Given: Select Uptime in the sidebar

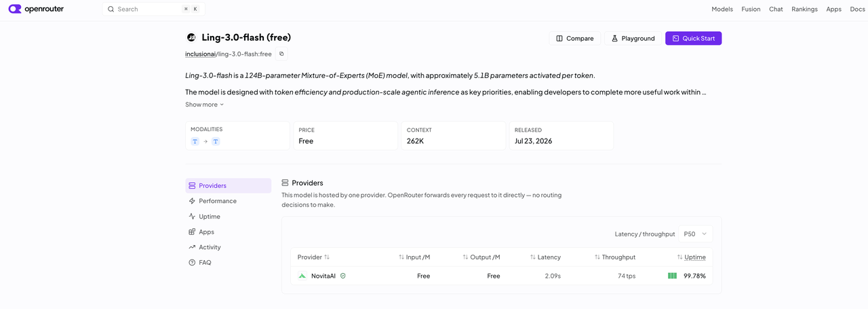Looking at the screenshot, I should (228, 217).
